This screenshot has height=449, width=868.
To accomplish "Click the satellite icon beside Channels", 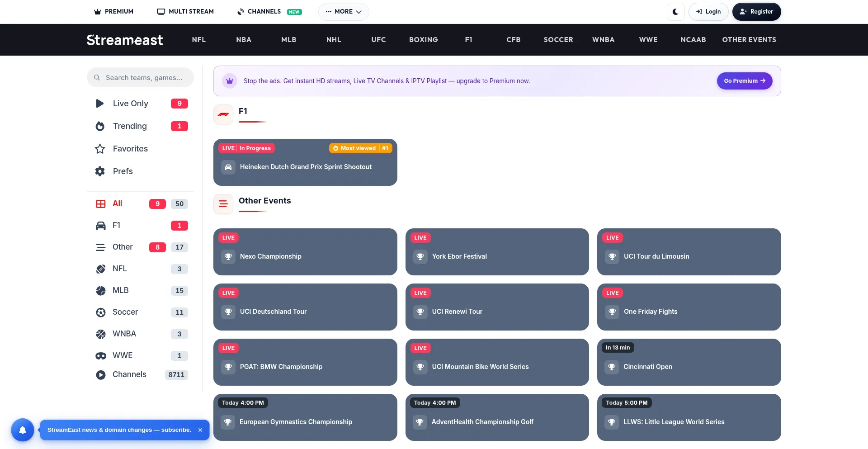I will click(x=241, y=12).
